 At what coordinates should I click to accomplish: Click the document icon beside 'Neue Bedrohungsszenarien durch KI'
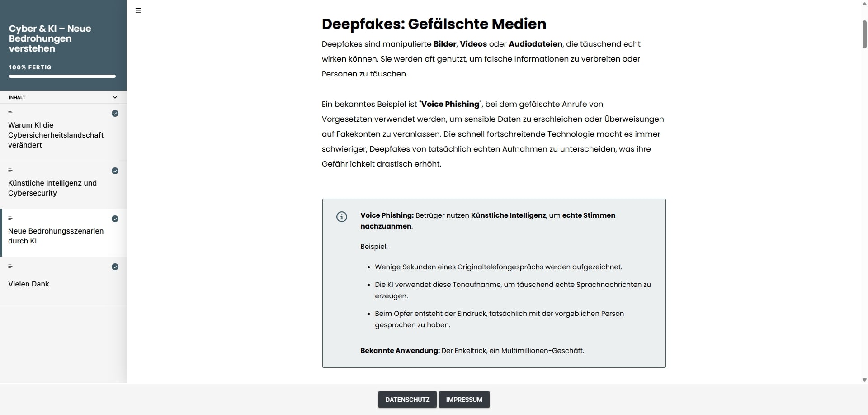pos(10,218)
